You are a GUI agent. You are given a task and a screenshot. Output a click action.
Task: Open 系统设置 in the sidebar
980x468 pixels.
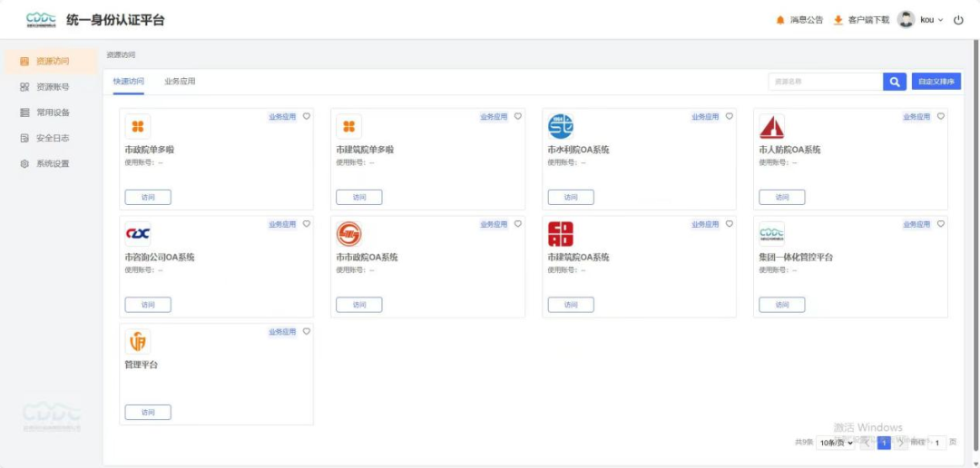pos(52,164)
